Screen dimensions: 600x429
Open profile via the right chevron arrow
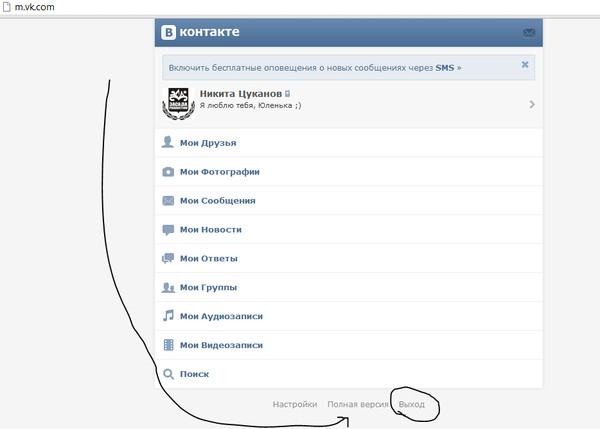click(532, 104)
